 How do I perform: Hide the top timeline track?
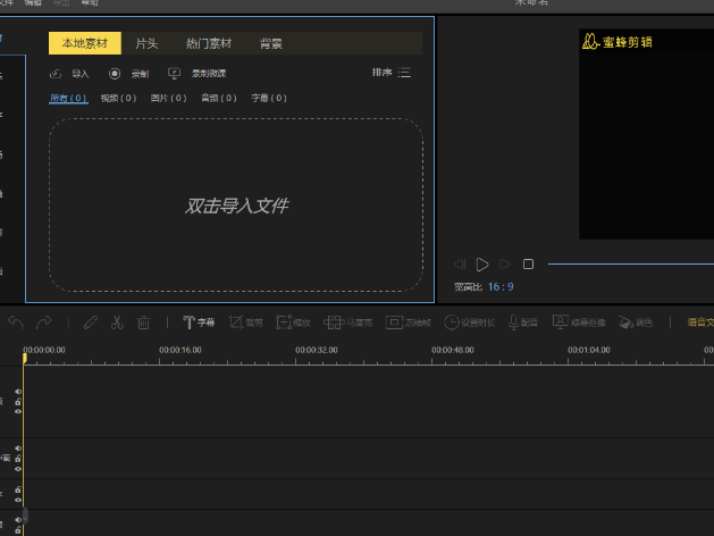pos(18,411)
